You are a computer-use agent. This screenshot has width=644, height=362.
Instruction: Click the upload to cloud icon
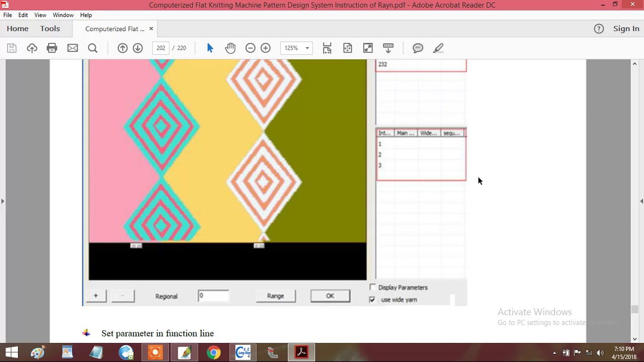pos(32,48)
